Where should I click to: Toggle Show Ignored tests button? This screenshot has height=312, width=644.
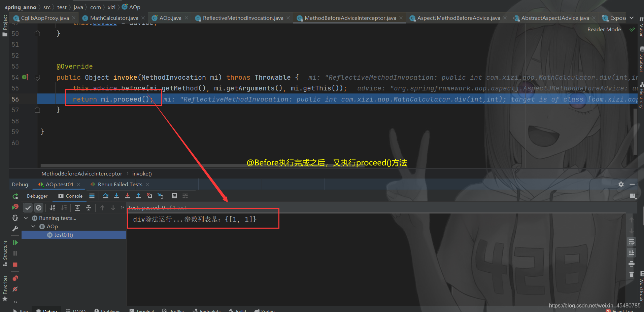[39, 208]
